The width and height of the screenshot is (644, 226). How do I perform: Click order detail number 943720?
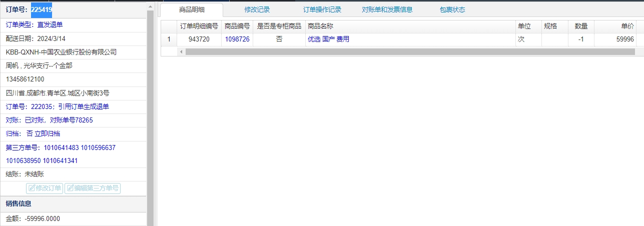pos(199,39)
